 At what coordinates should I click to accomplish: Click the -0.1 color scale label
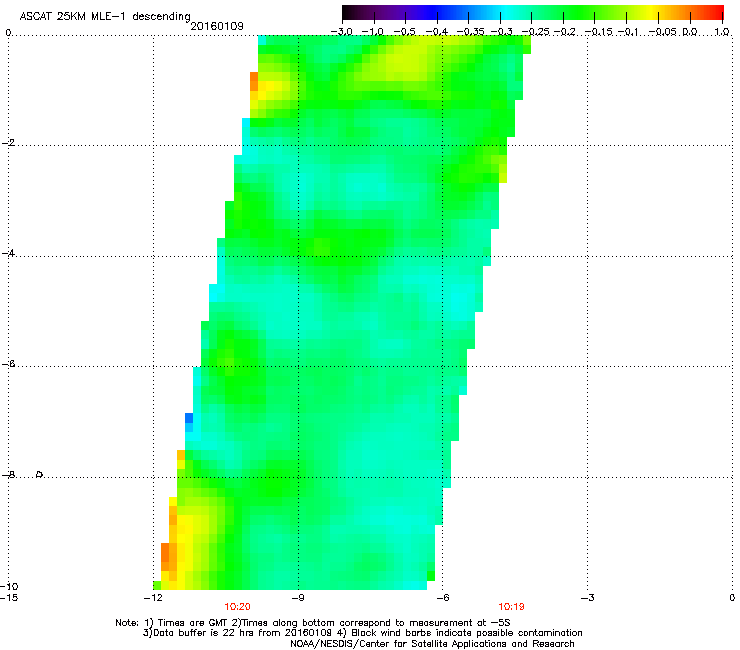coord(628,32)
